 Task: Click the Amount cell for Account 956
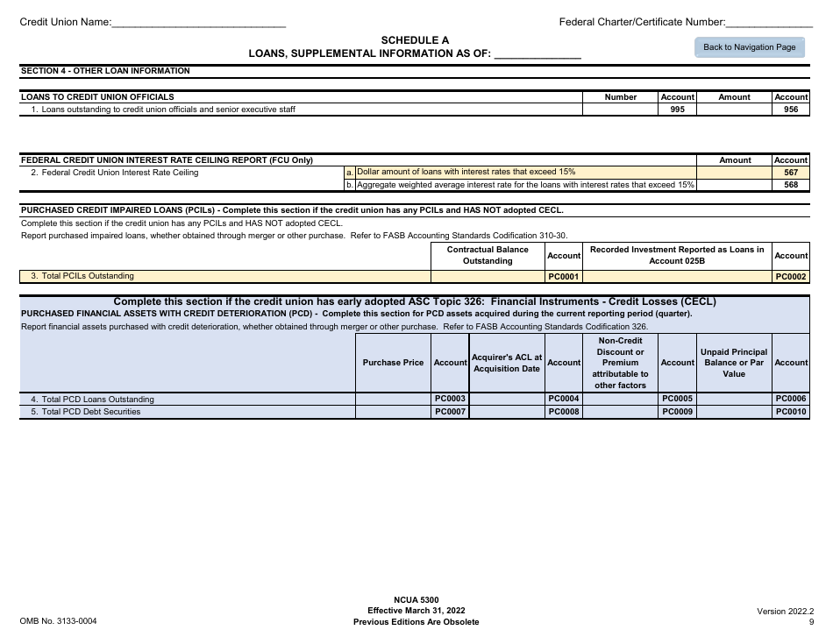tap(734, 109)
